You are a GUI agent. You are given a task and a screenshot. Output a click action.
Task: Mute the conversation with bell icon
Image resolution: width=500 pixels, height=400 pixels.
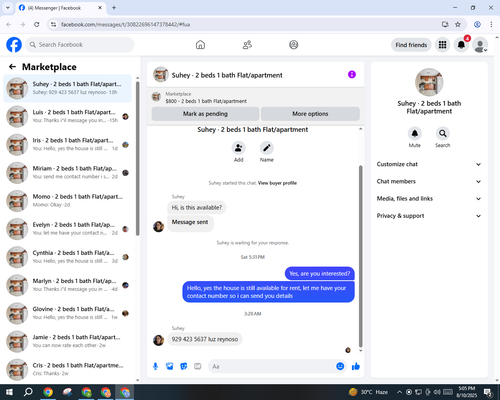tap(415, 134)
